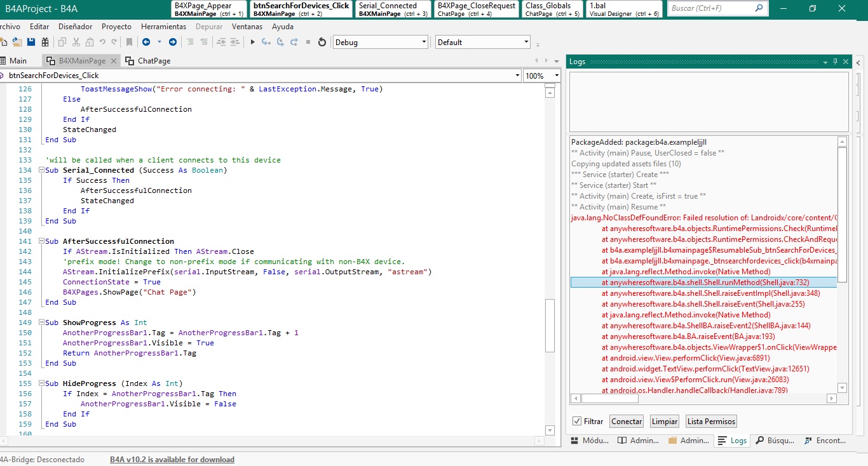Navigate forward with the blue arrow icon

coord(172,43)
